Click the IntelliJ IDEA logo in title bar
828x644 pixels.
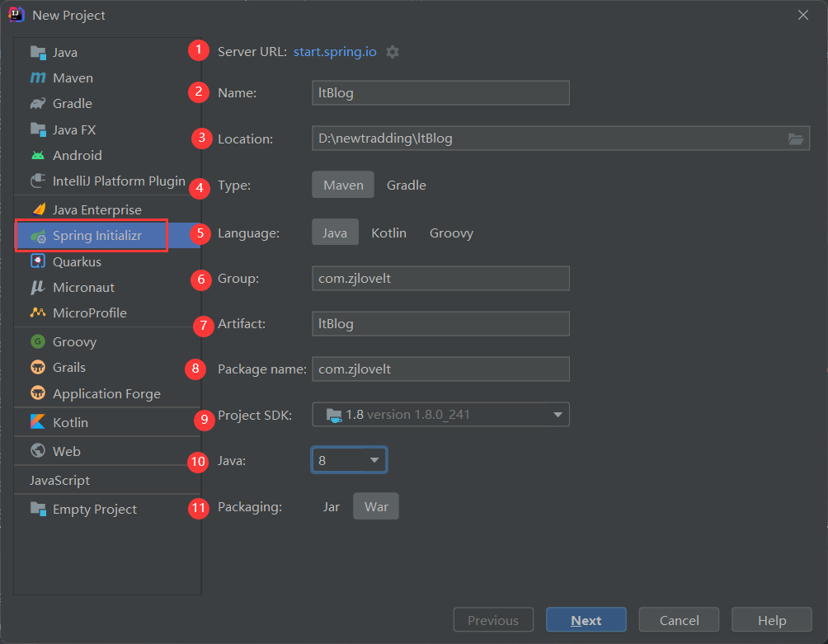point(16,15)
